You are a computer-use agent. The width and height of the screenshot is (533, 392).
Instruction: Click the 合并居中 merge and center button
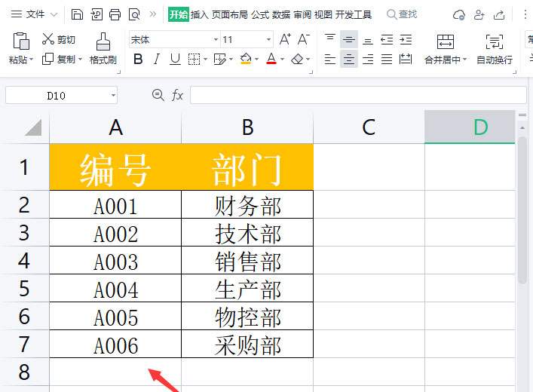(446, 49)
